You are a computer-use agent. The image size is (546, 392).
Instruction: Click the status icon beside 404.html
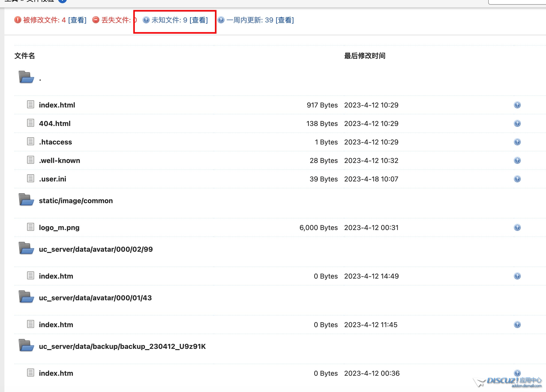tap(517, 124)
